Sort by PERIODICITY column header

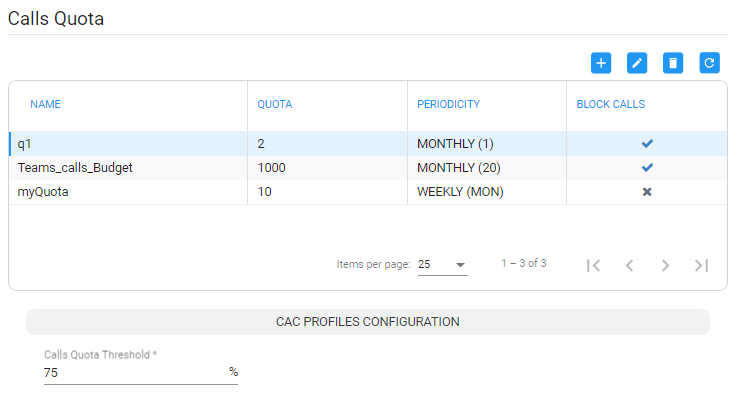pos(448,104)
